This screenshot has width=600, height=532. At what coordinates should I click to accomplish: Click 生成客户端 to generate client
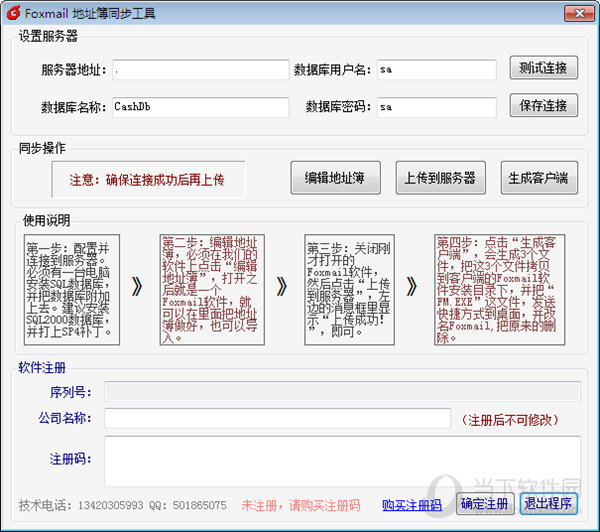click(x=539, y=178)
